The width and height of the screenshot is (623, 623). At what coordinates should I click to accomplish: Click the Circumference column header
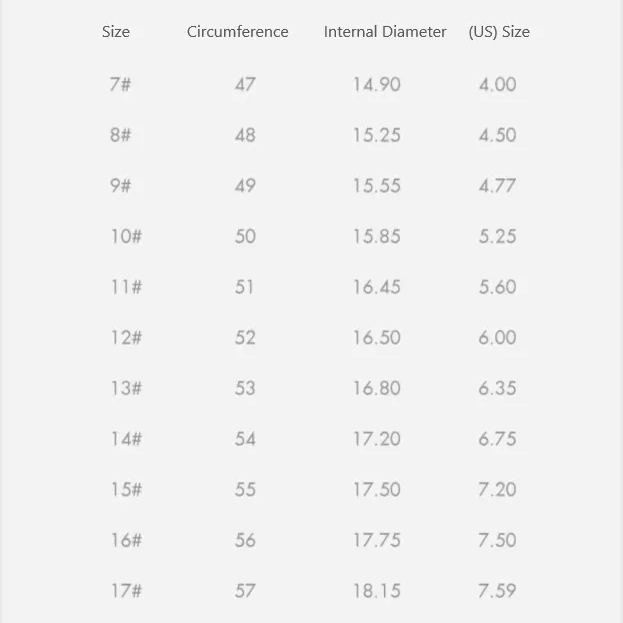click(x=237, y=32)
